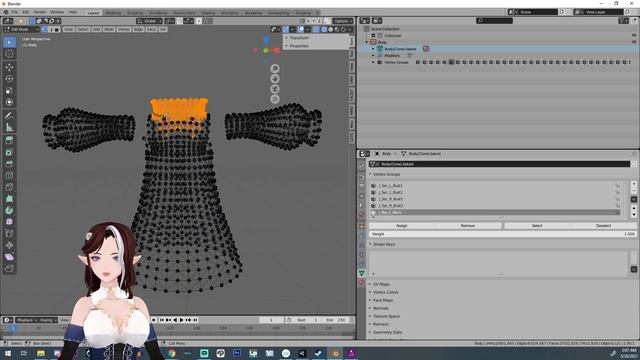The width and height of the screenshot is (640, 360).
Task: Choose the Inset Faces tool
Action: [x=9, y=152]
